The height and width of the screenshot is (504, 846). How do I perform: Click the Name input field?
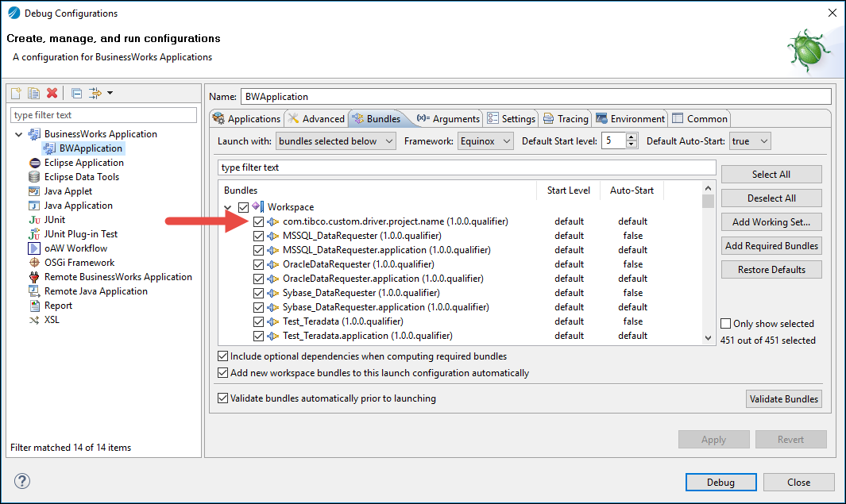pyautogui.click(x=535, y=97)
